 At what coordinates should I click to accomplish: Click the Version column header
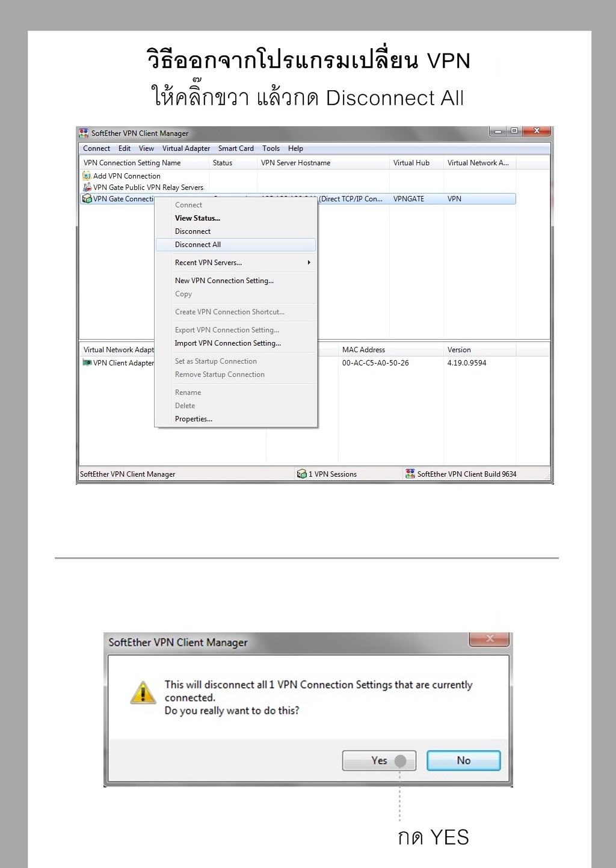pyautogui.click(x=479, y=350)
